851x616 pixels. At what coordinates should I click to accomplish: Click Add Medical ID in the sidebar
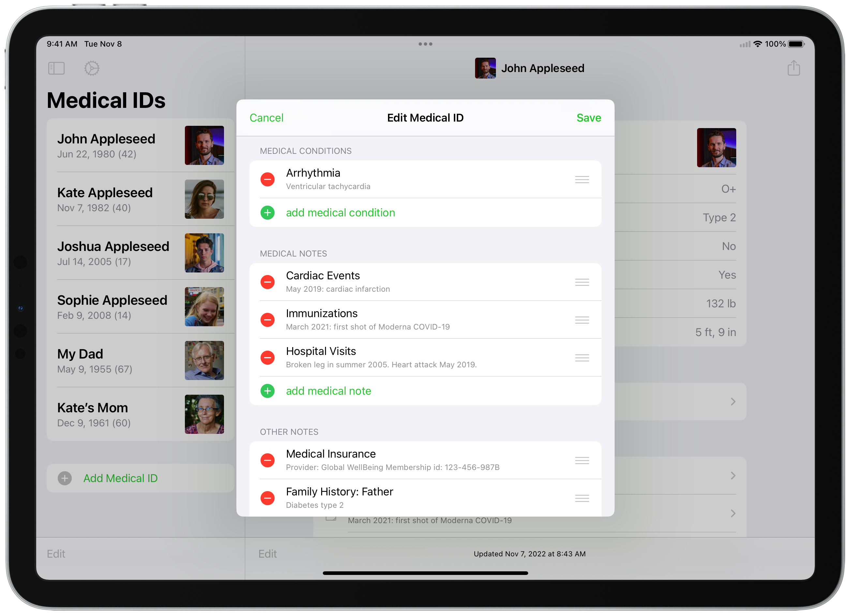[x=120, y=478]
